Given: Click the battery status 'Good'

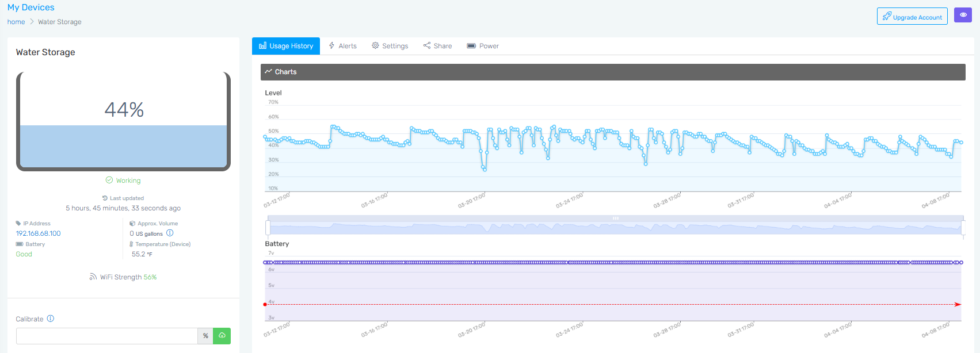Looking at the screenshot, I should pos(24,254).
